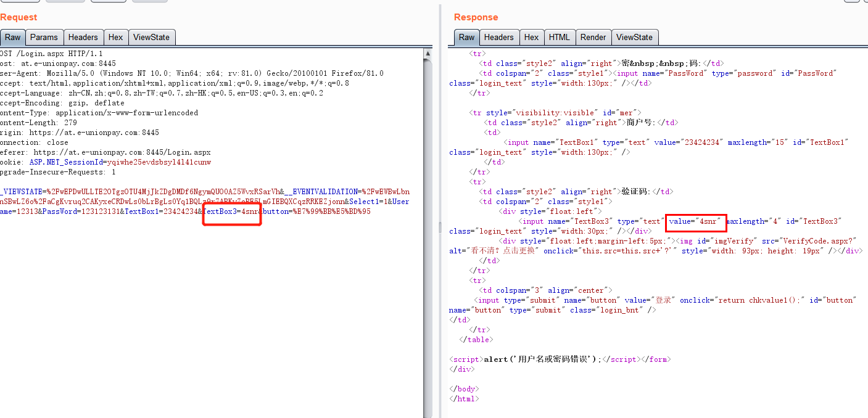Screen dimensions: 868x418
Task: Click the Connection: close line
Action: coord(35,142)
